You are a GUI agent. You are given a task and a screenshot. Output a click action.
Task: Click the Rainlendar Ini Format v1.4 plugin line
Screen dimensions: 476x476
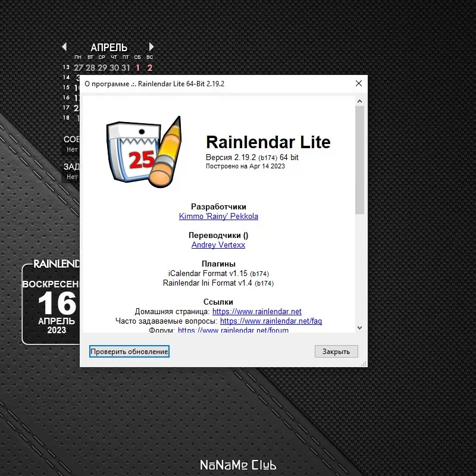218,283
